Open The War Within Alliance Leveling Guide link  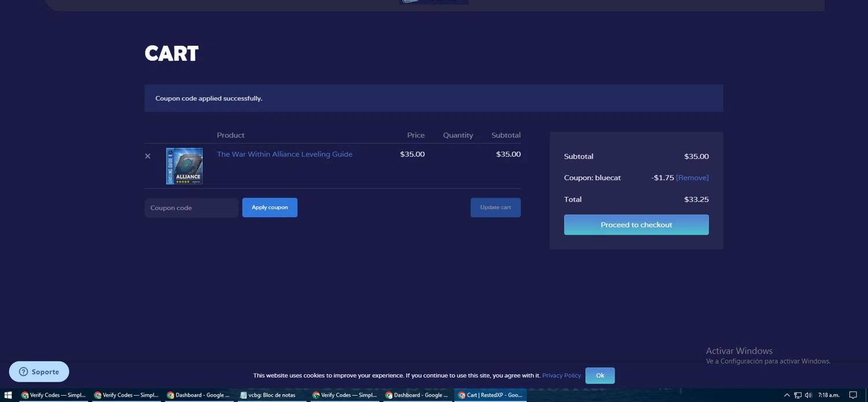click(284, 154)
